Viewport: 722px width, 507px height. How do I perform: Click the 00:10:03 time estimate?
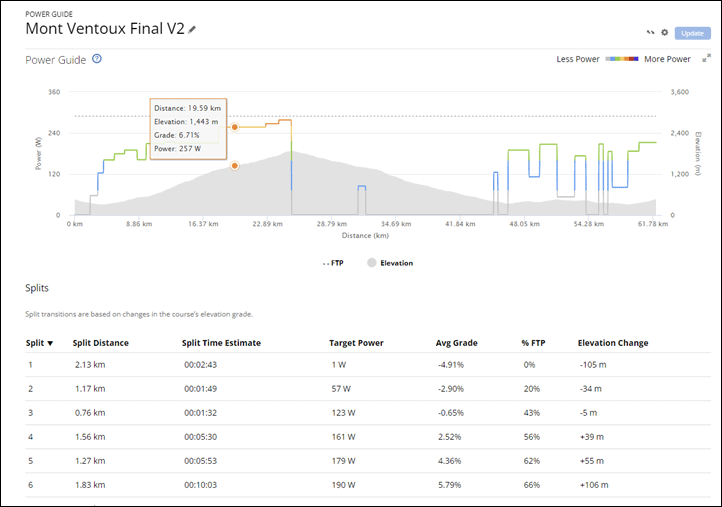200,484
